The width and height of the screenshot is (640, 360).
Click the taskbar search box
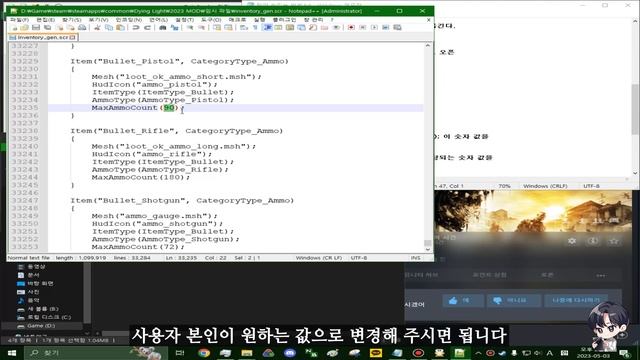(96, 353)
